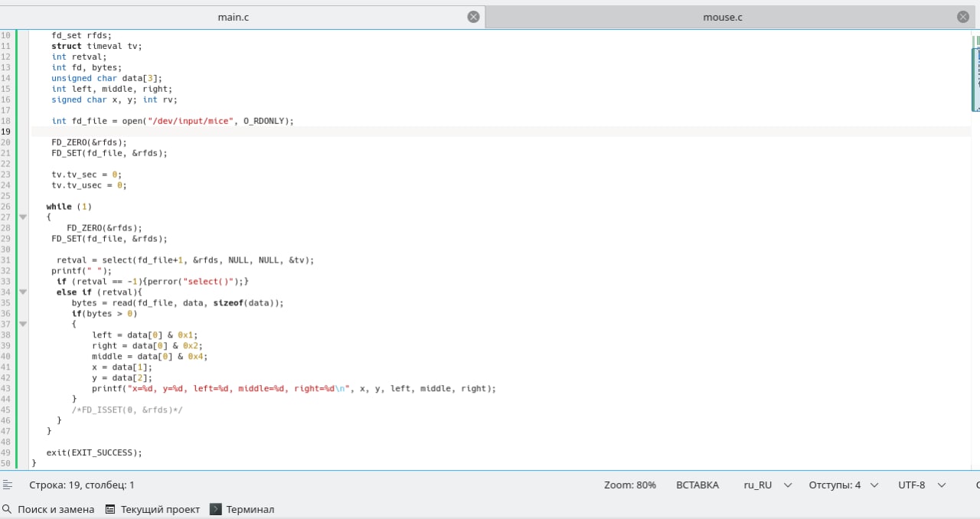The height and width of the screenshot is (519, 980).
Task: Click the Текущий проект panel icon
Action: pyautogui.click(x=110, y=509)
